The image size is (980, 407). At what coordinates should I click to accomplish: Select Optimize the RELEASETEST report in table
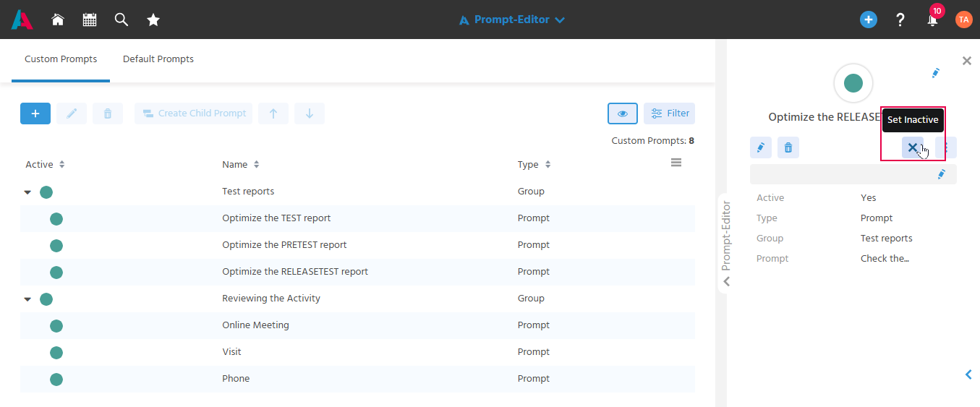(x=357, y=272)
